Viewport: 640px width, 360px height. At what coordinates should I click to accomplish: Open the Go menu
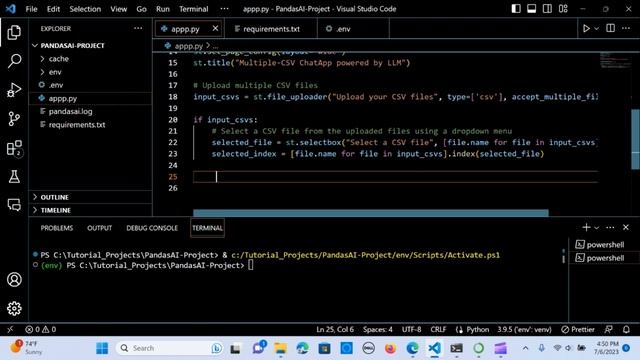click(141, 9)
